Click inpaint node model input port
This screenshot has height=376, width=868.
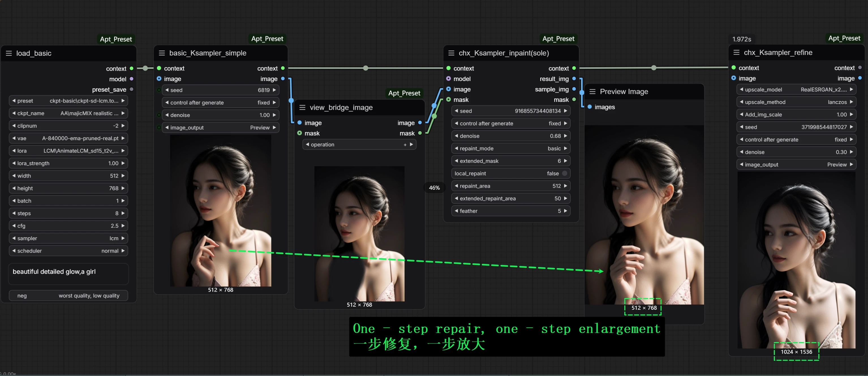[x=448, y=79]
